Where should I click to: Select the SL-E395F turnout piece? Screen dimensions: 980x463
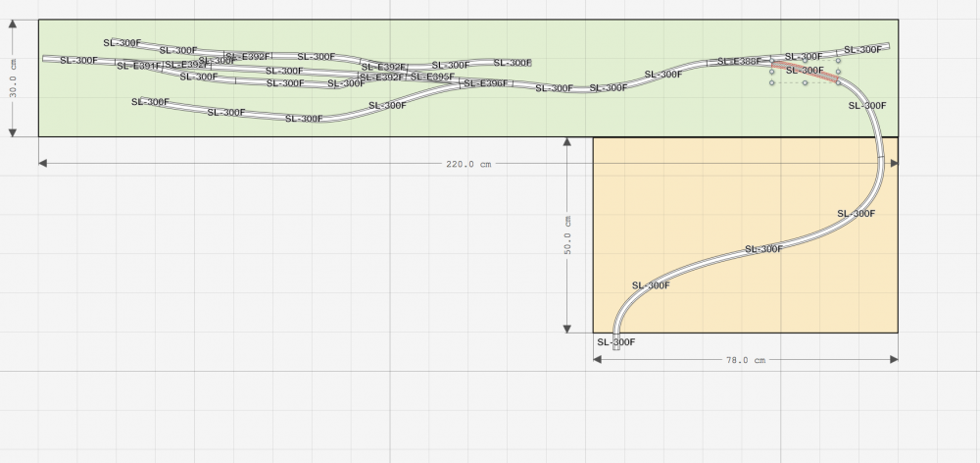[432, 77]
